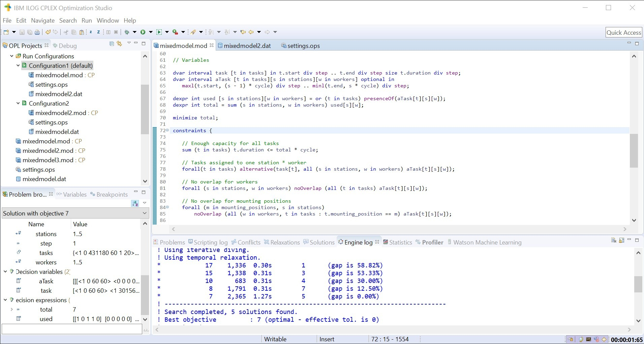This screenshot has width=644, height=344.
Task: Open the Profiler tab
Action: coord(430,242)
